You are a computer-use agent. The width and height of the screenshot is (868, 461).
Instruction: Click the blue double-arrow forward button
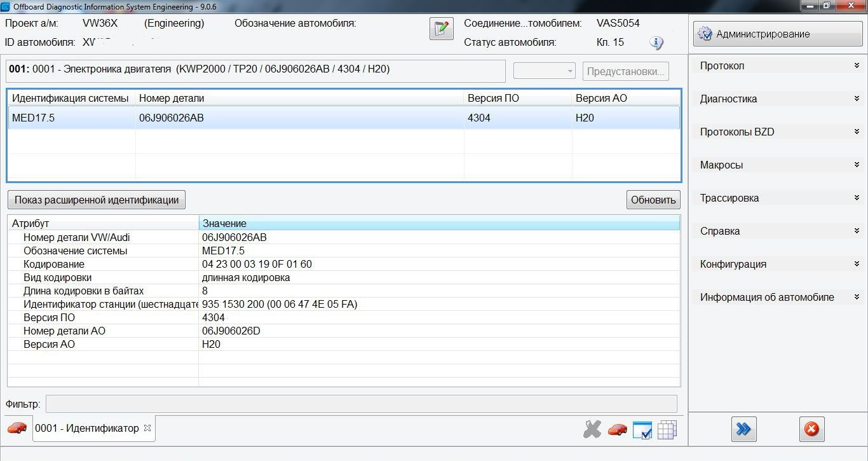pyautogui.click(x=743, y=429)
